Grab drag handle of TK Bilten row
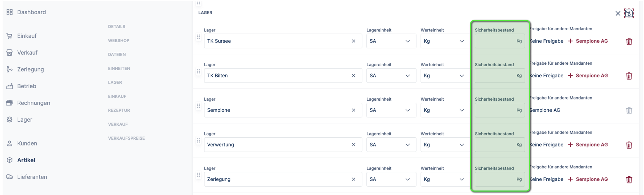The width and height of the screenshot is (644, 195). [x=198, y=71]
